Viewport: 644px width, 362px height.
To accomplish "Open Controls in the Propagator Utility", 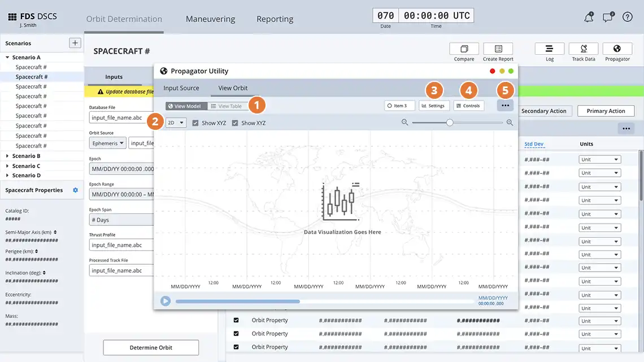I will tap(469, 105).
